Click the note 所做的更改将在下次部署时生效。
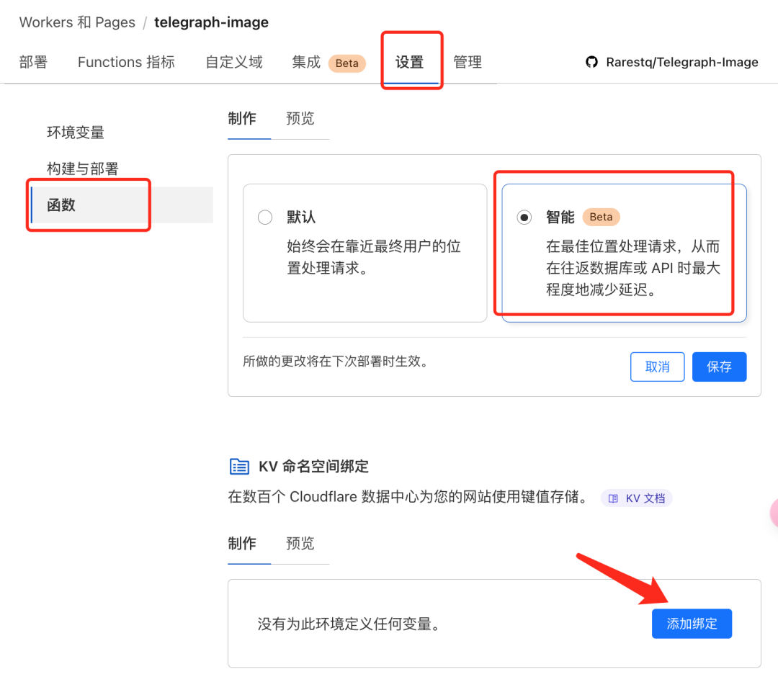Image resolution: width=778 pixels, height=700 pixels. tap(335, 361)
